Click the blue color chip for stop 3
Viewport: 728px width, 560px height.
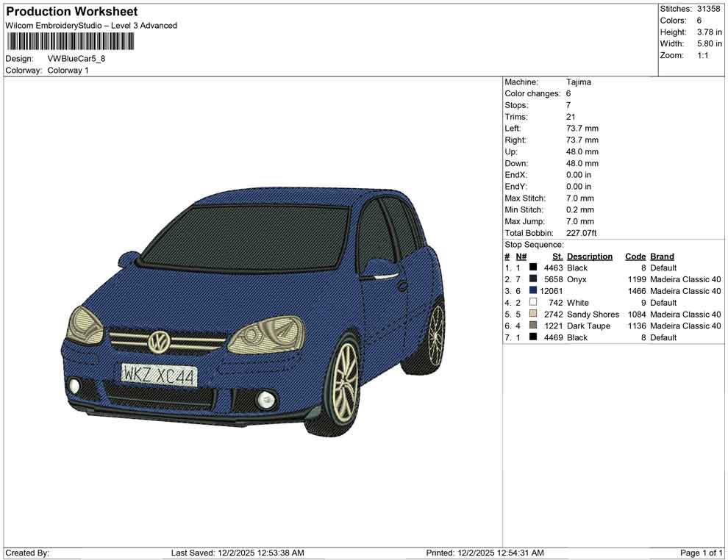[532, 291]
